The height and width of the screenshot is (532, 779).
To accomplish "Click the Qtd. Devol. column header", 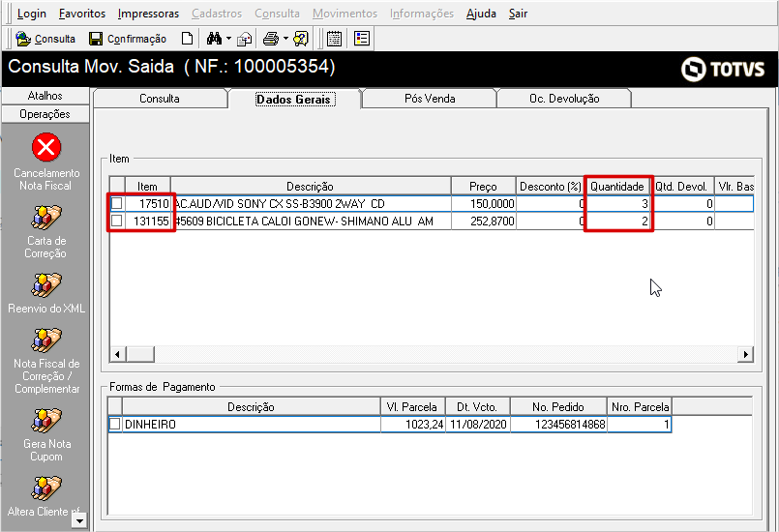I will pyautogui.click(x=681, y=187).
